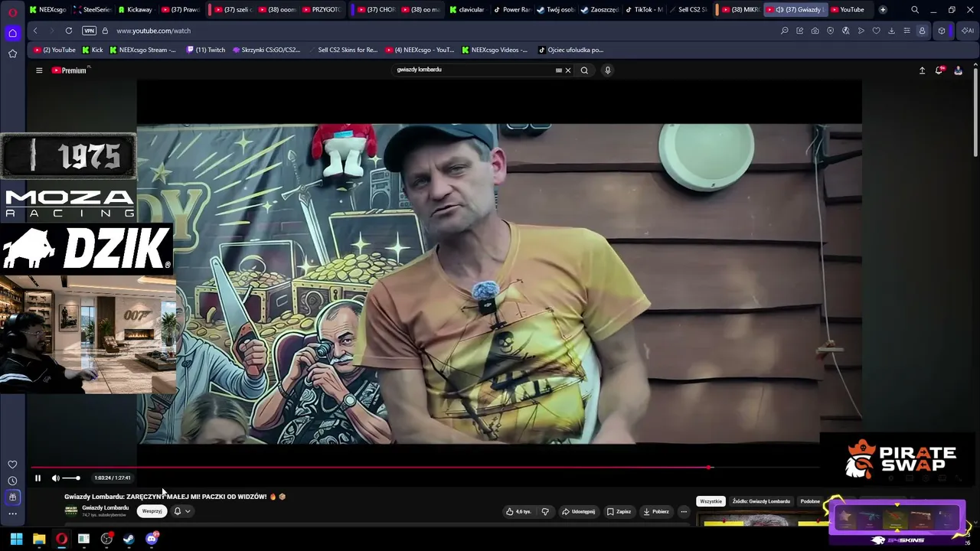Seek using the red video progress bar
The height and width of the screenshot is (551, 980).
pos(425,467)
